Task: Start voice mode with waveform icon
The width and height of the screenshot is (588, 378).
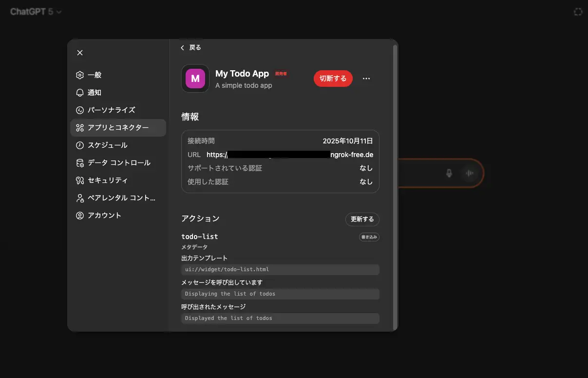Action: point(470,173)
